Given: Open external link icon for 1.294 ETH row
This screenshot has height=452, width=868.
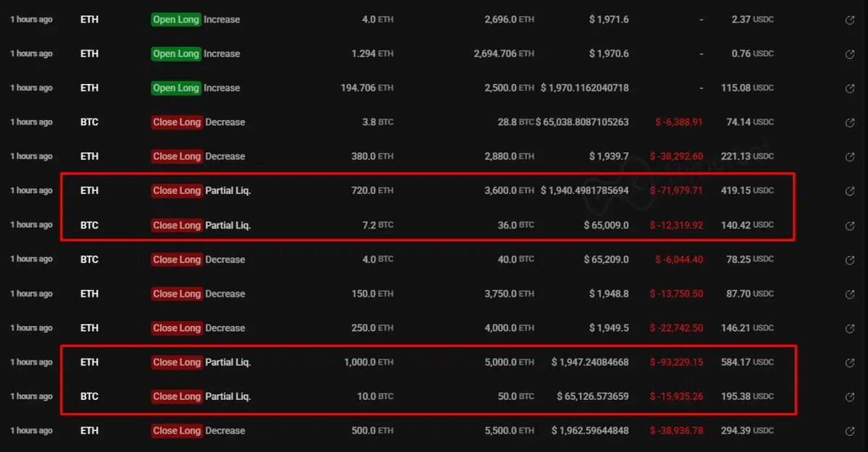Looking at the screenshot, I should tap(850, 54).
